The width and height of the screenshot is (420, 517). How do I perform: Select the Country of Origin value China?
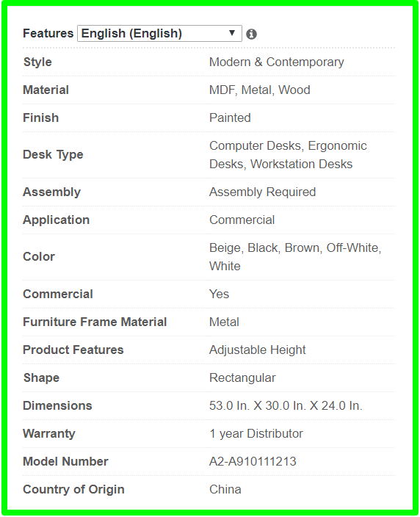tap(225, 489)
